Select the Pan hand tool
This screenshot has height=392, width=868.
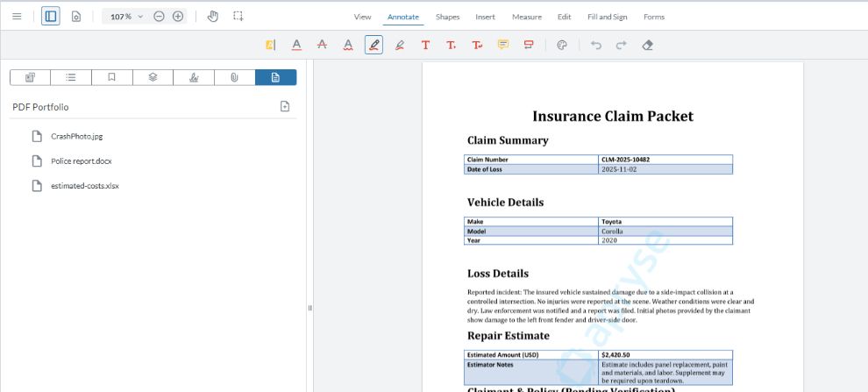212,17
